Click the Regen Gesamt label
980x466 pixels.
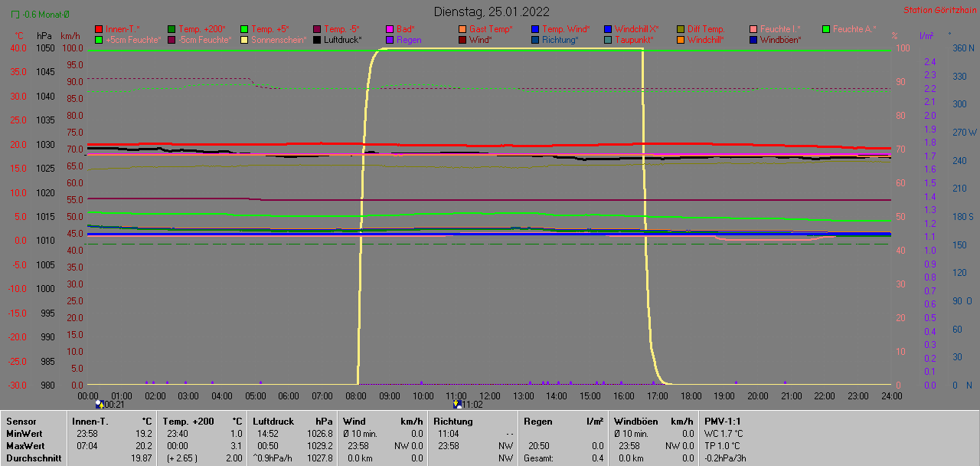tap(539, 458)
